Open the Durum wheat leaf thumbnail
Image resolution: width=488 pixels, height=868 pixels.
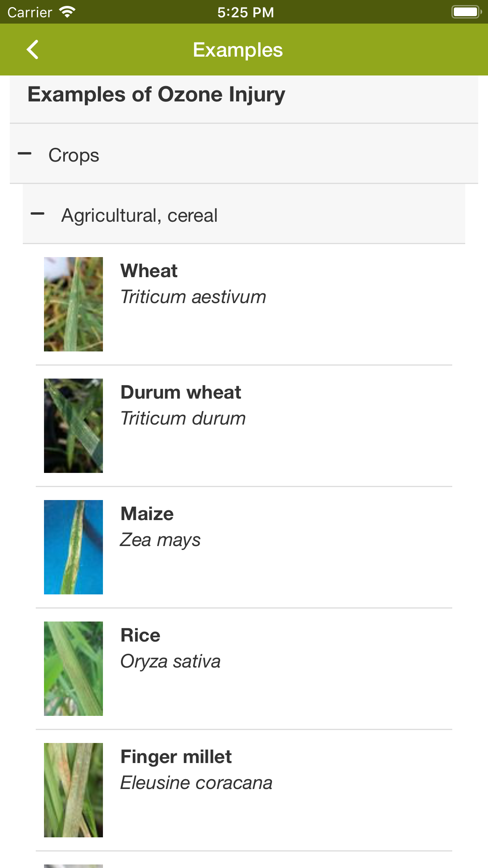(x=73, y=426)
